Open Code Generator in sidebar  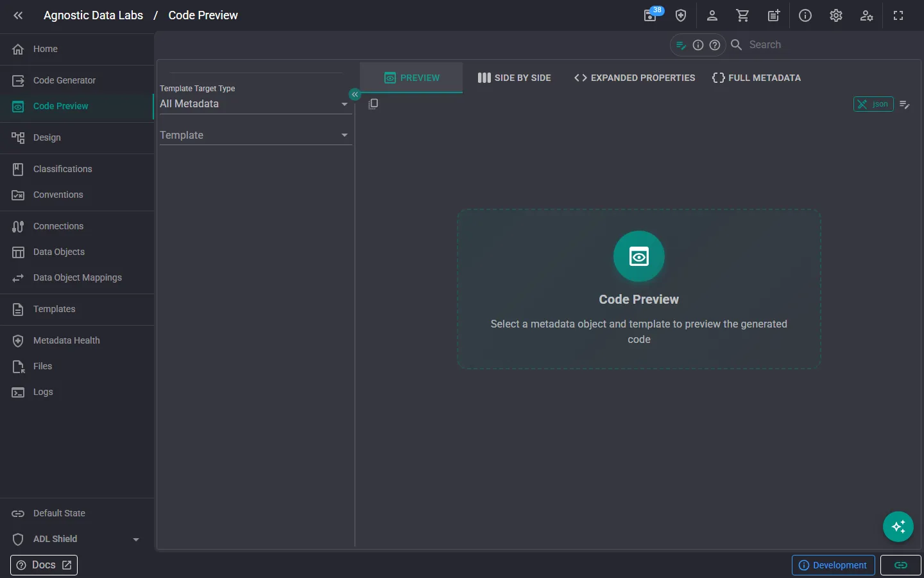click(77, 80)
